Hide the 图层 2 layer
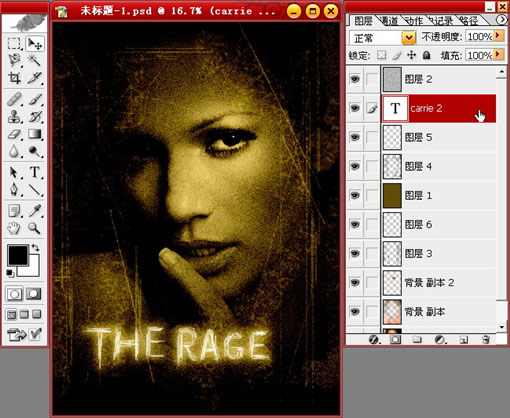 coord(355,79)
